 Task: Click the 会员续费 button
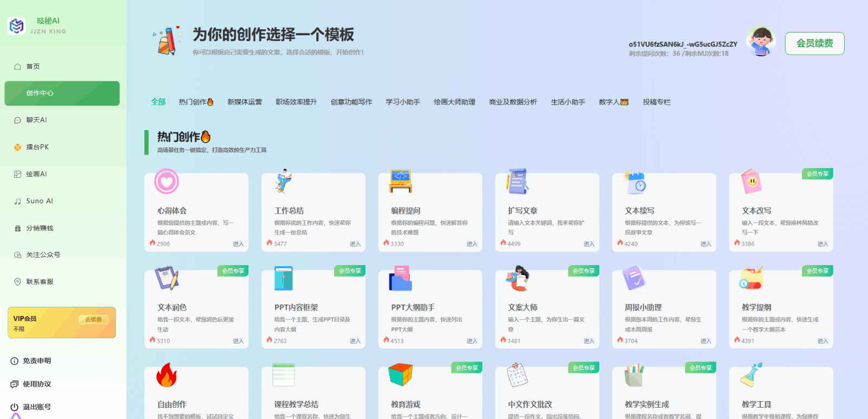(814, 43)
